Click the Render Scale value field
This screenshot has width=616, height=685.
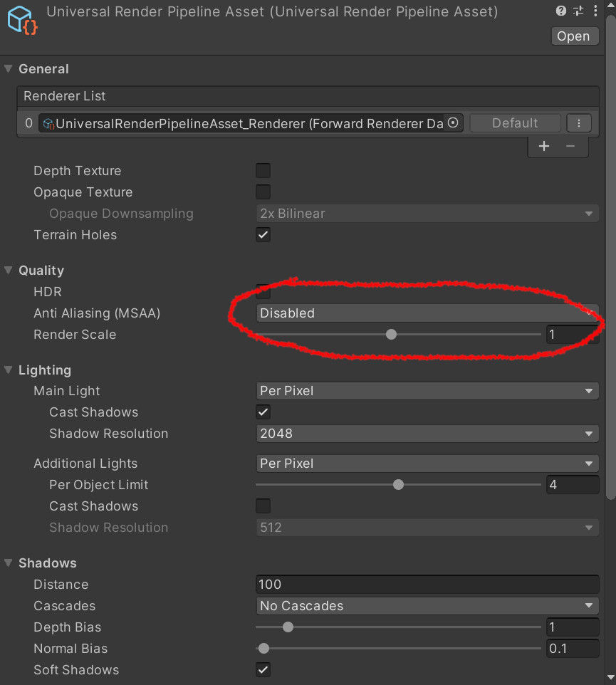[573, 334]
